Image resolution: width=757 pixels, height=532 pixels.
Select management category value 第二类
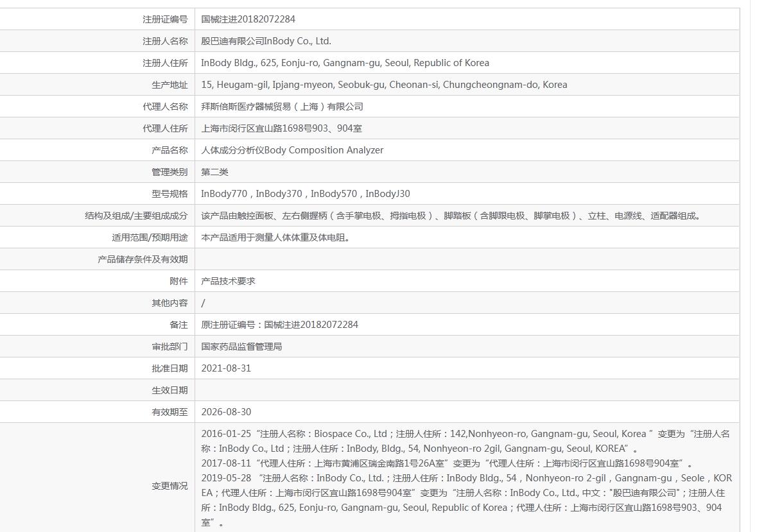coord(215,172)
